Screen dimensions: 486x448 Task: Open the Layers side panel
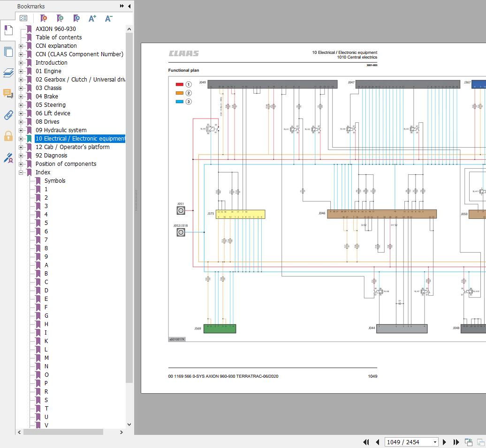pos(8,73)
